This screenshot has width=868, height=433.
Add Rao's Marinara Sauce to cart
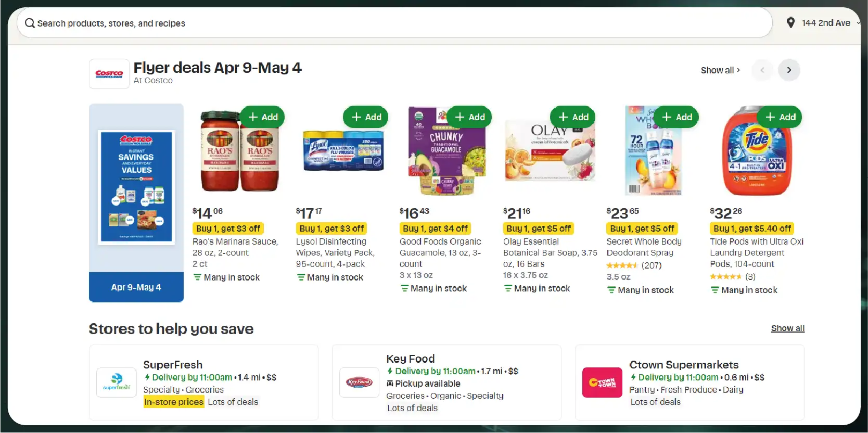pos(263,117)
